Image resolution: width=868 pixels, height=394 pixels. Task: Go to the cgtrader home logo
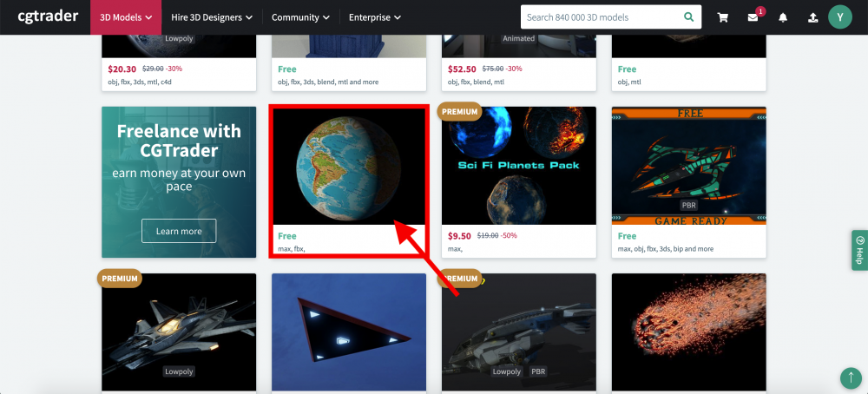pos(48,16)
